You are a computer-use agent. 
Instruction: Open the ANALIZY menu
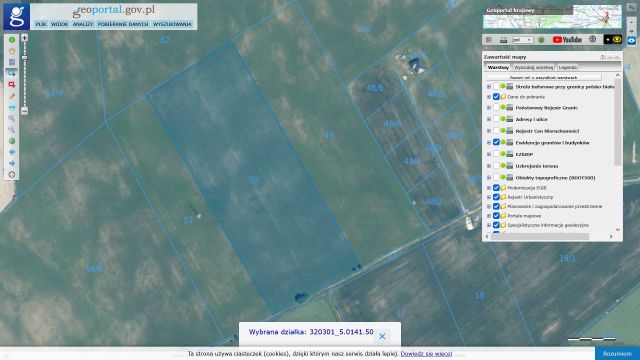[83, 24]
